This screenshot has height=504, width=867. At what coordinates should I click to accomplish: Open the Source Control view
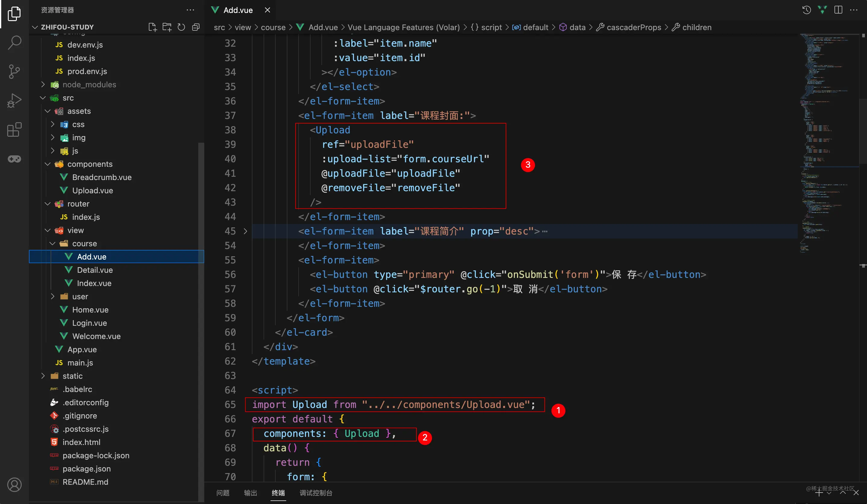coord(14,72)
